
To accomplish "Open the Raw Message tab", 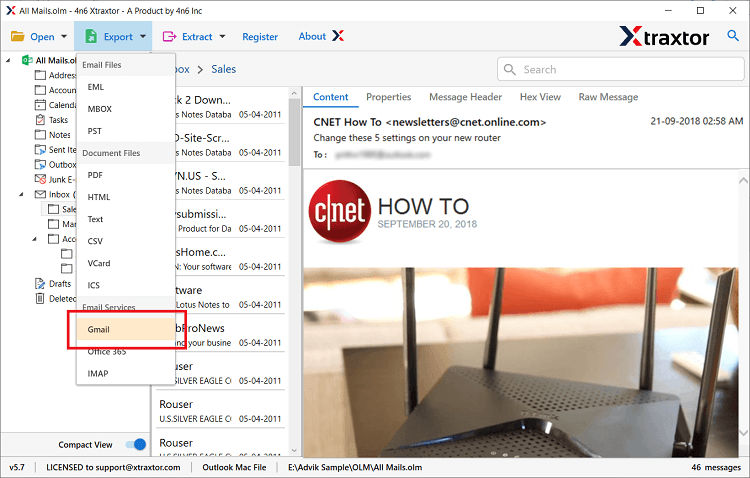I will tap(608, 97).
